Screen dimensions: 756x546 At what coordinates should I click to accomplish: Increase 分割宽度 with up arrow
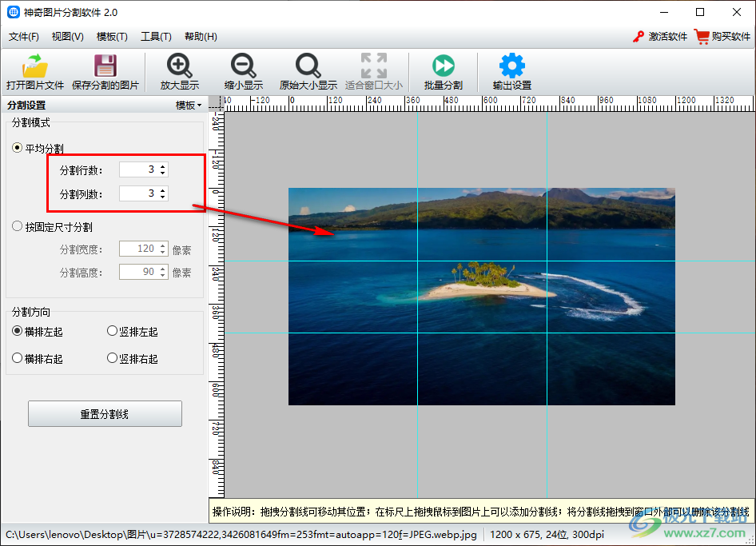(x=163, y=245)
